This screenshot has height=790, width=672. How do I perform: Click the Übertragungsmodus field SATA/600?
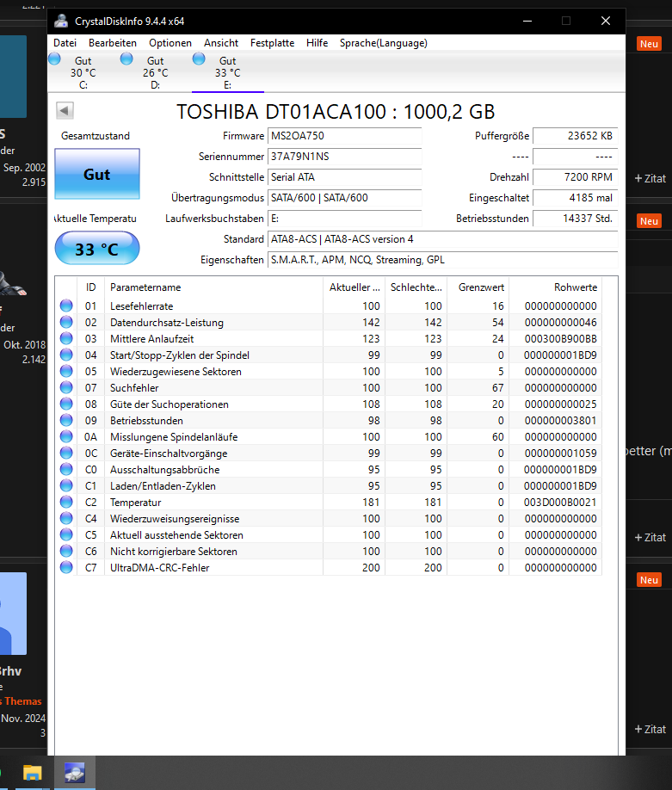[x=344, y=198]
